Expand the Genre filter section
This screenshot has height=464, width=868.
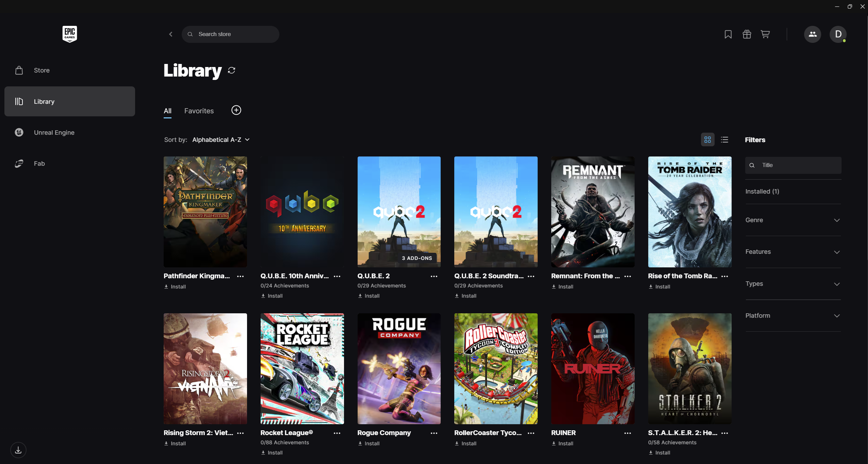point(793,220)
